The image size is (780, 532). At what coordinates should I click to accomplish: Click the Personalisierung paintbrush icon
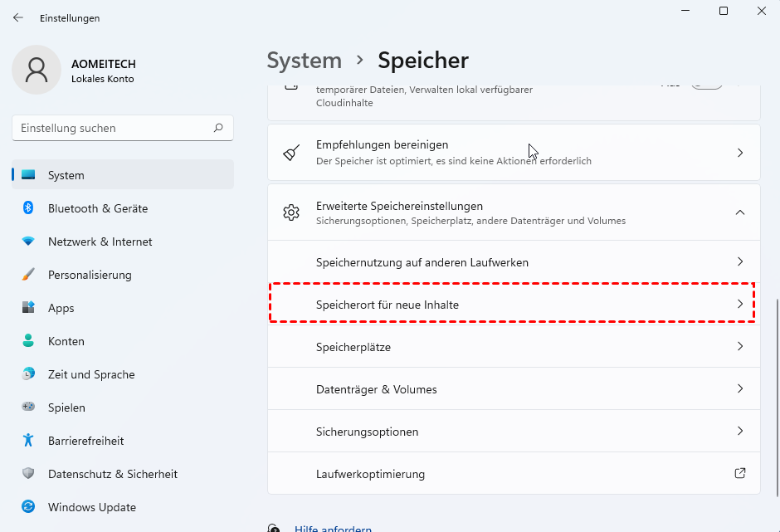pyautogui.click(x=28, y=275)
